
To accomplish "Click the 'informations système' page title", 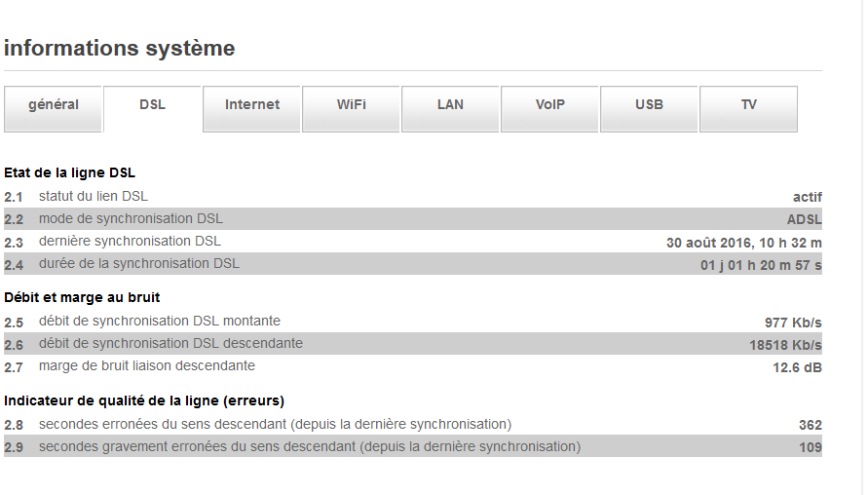I will tap(120, 48).
